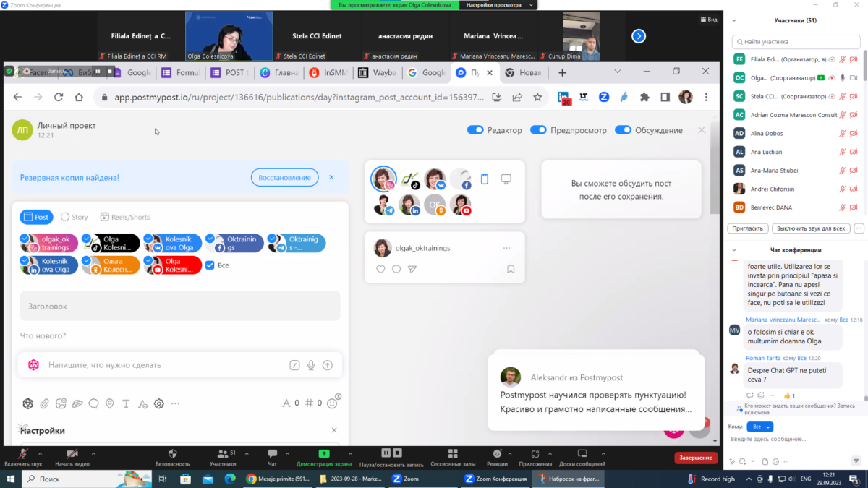This screenshot has width=868, height=488.
Task: Open the Instagram preview three-dots menu
Action: pos(506,248)
